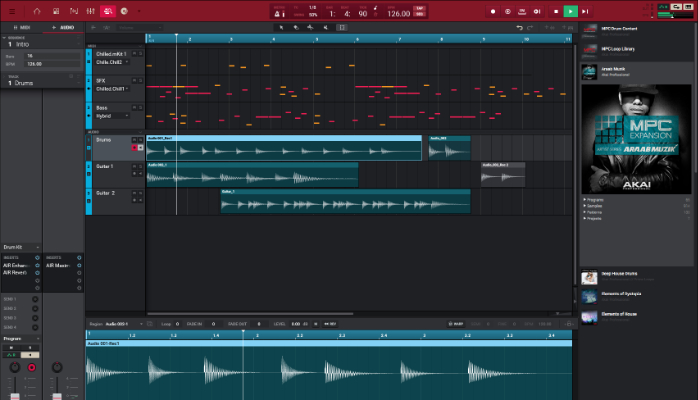Open the Volume automation parameter dropdown
The height and width of the screenshot is (400, 698).
coord(139,28)
